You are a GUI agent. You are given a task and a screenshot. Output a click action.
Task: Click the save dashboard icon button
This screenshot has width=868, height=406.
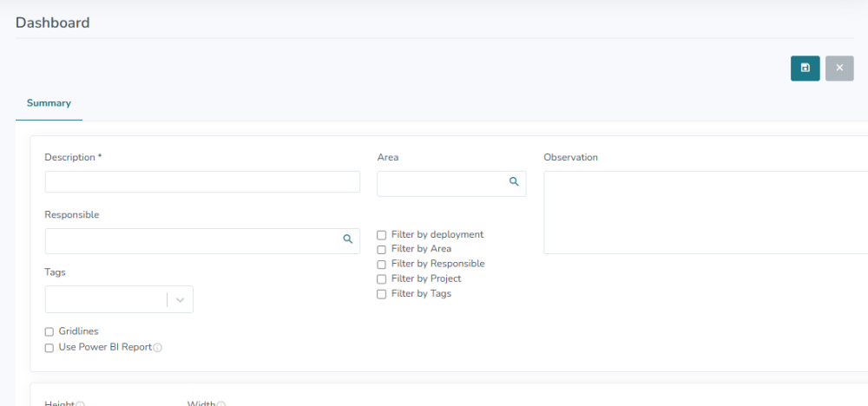(805, 69)
